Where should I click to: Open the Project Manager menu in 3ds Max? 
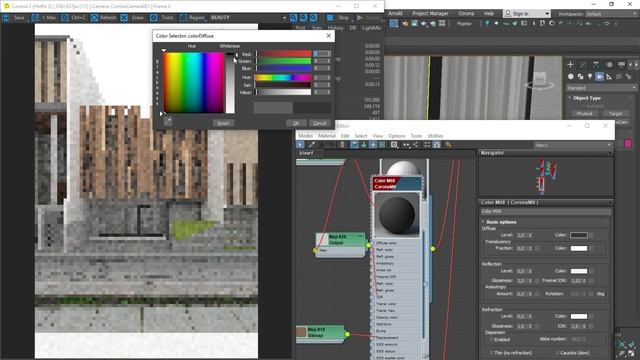pos(430,13)
